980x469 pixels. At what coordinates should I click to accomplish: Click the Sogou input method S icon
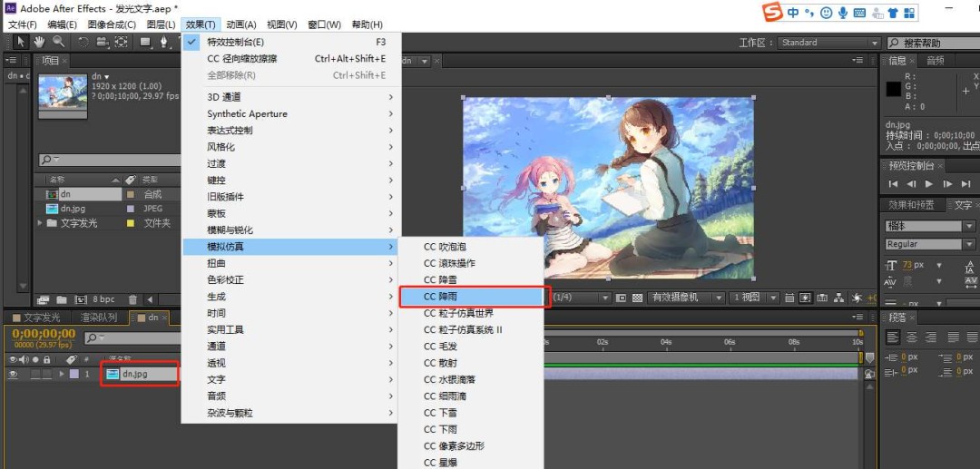(774, 13)
